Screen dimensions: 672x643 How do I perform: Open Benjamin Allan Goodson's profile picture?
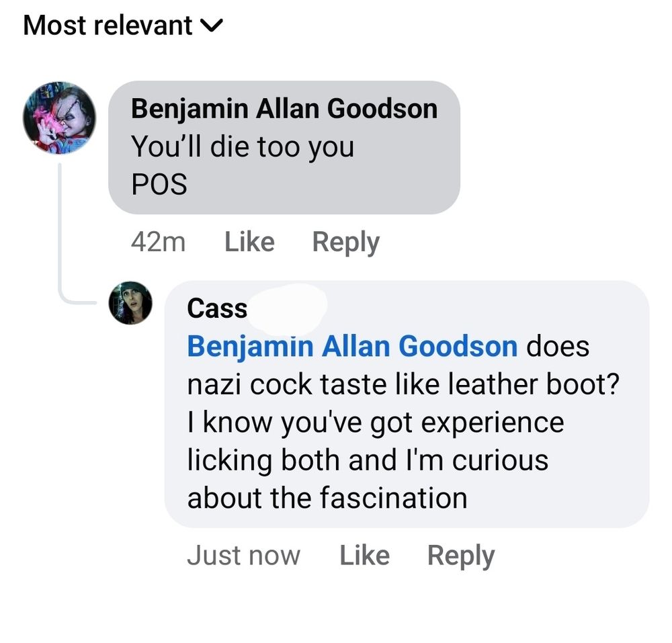click(60, 118)
